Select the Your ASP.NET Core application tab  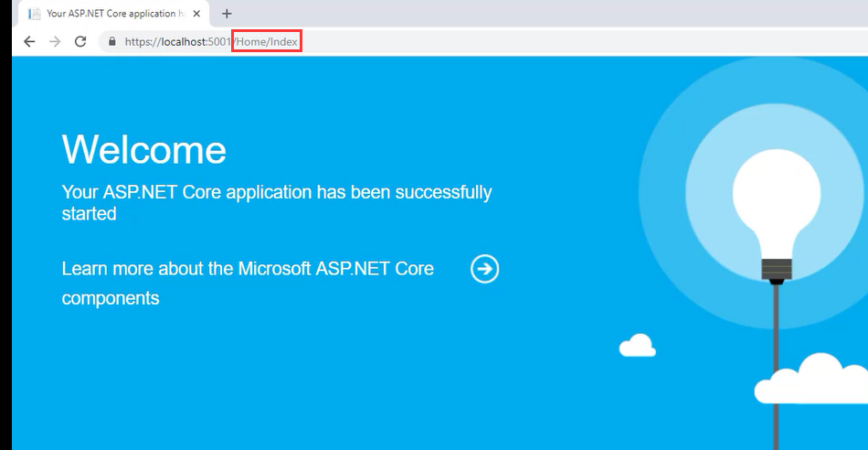point(114,14)
